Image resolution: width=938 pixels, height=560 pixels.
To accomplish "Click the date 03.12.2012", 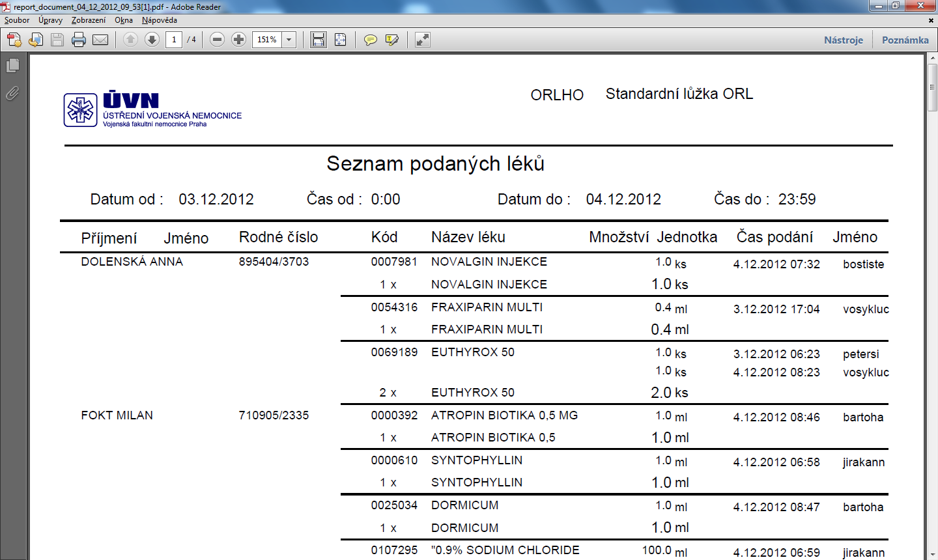I will coord(216,199).
